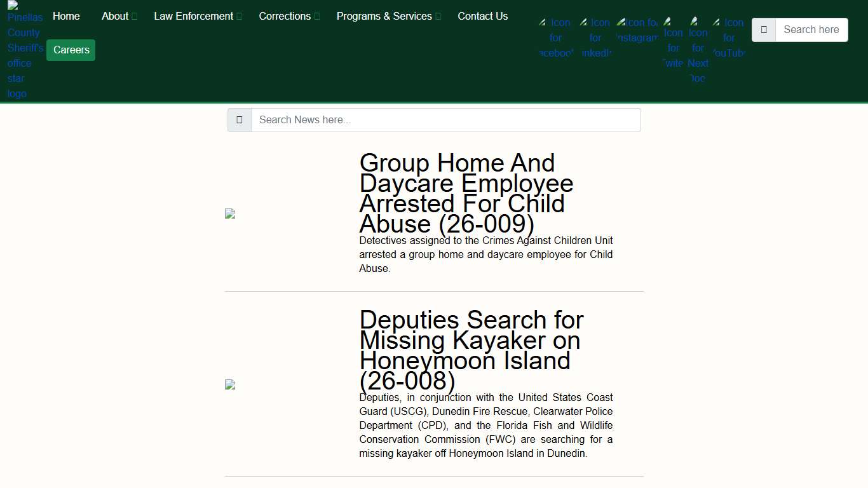Expand the About dropdown menu
The width and height of the screenshot is (868, 488).
click(x=119, y=17)
